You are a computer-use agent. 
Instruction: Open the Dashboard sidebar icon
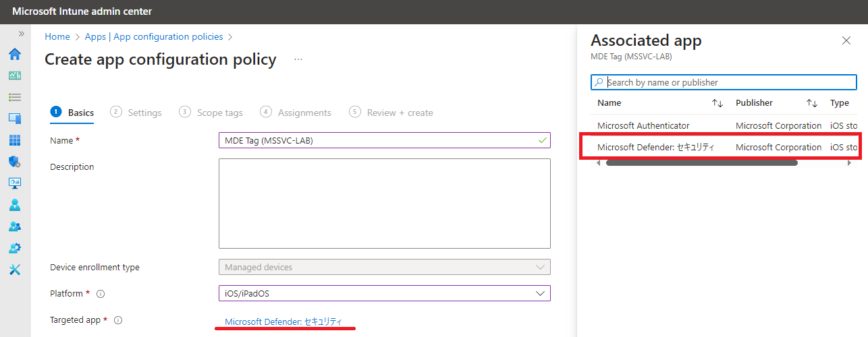coord(15,75)
